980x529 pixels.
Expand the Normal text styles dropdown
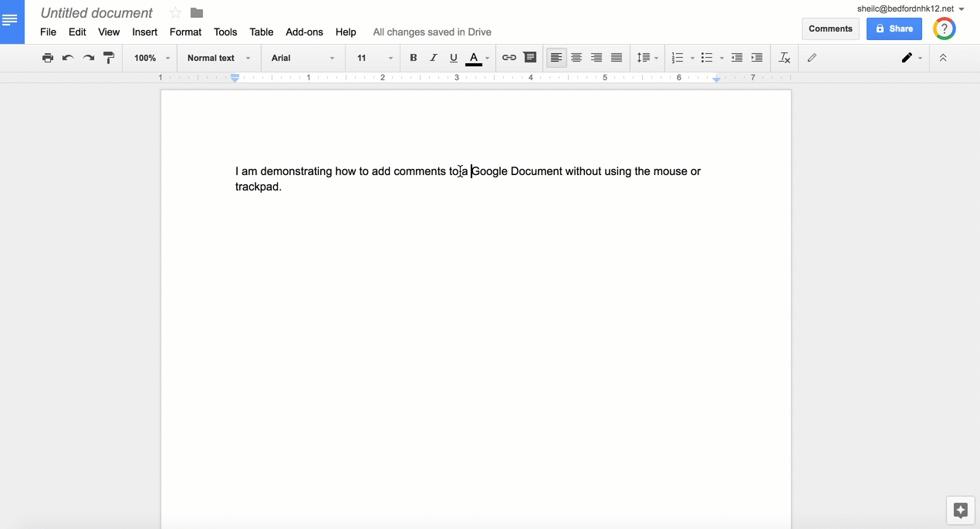218,58
